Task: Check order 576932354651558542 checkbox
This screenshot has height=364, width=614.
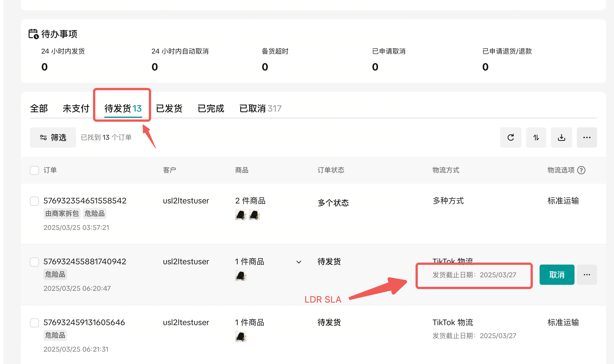Action: (x=34, y=201)
